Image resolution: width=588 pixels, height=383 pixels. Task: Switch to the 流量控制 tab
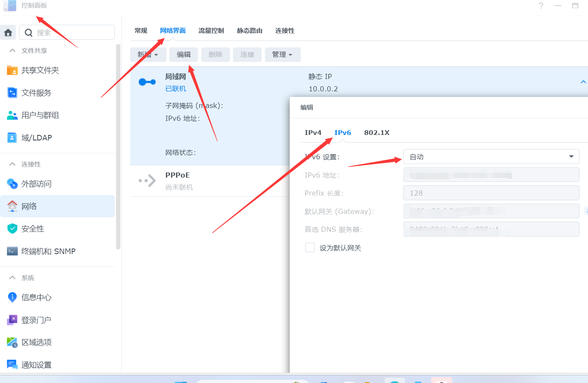click(211, 31)
